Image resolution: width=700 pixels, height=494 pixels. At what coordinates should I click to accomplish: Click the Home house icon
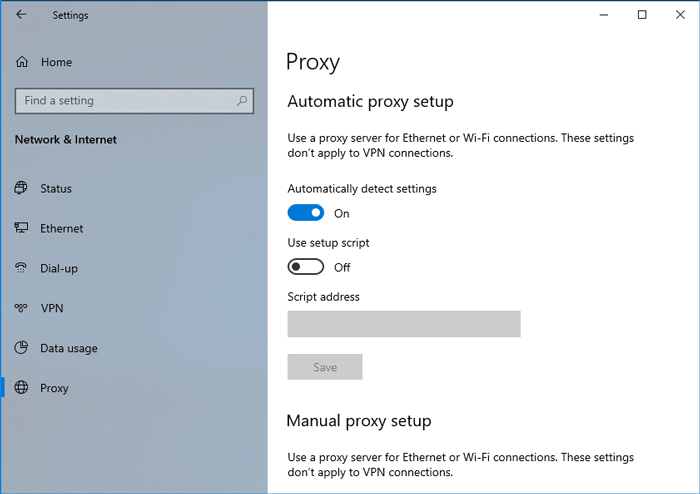point(22,62)
